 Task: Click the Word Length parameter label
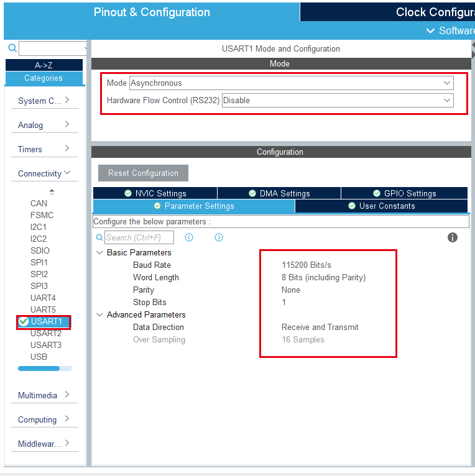(156, 278)
